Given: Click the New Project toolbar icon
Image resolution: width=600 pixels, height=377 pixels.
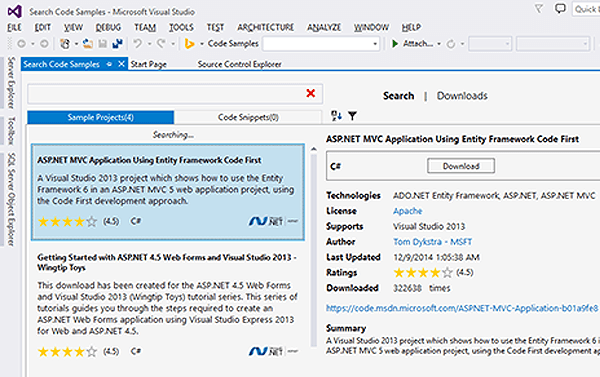Looking at the screenshot, I should [65, 44].
